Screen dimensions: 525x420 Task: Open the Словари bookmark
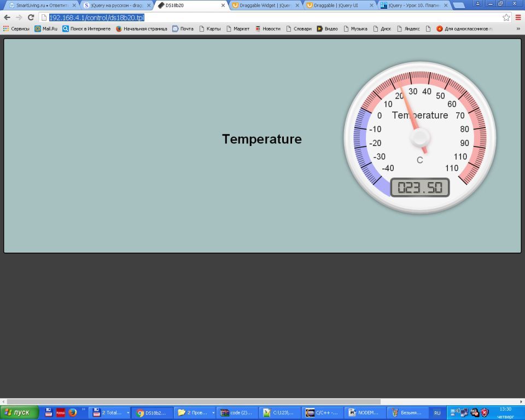pyautogui.click(x=299, y=29)
